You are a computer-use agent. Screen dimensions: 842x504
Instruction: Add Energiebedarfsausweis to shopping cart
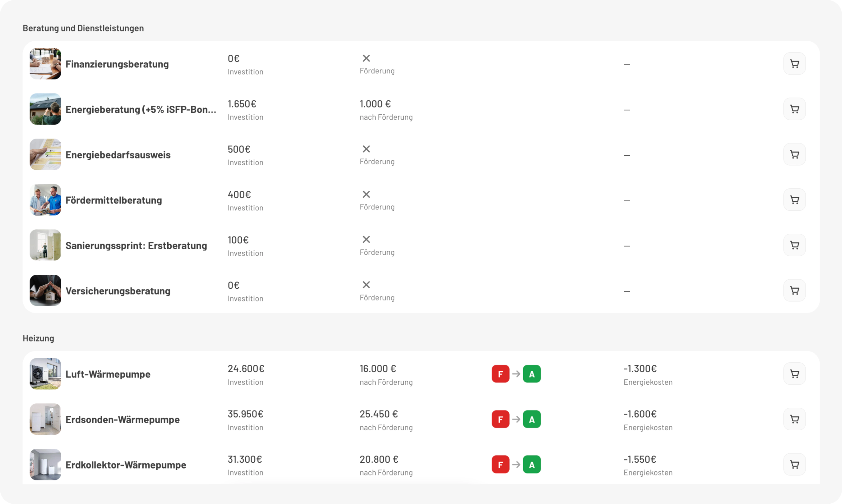point(794,154)
